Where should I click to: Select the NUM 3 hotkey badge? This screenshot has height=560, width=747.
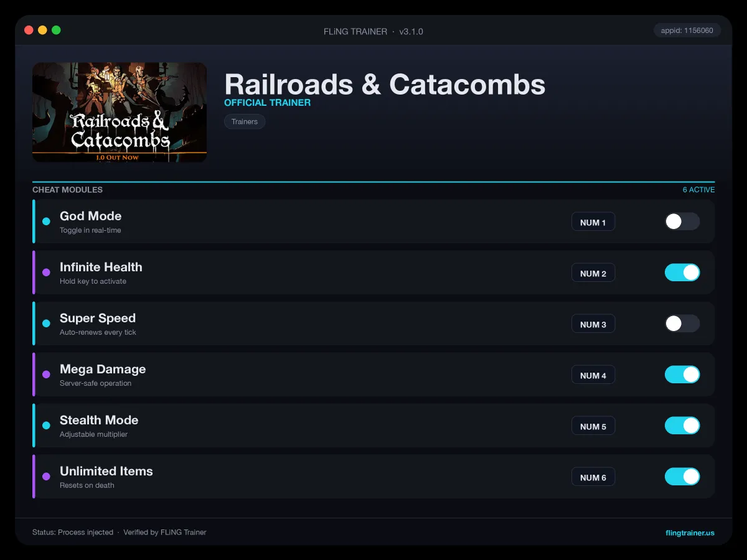click(593, 324)
